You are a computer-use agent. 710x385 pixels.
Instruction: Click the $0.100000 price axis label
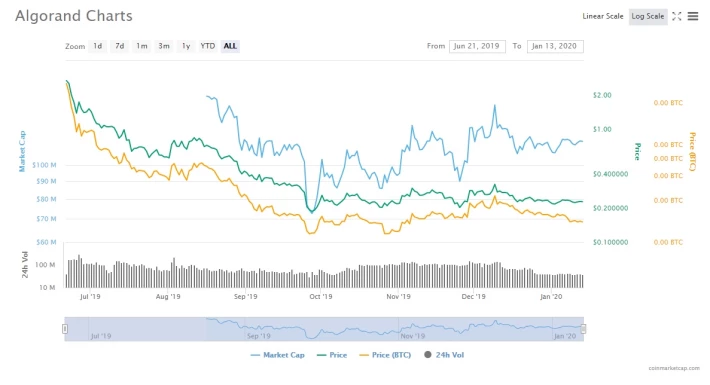click(610, 242)
